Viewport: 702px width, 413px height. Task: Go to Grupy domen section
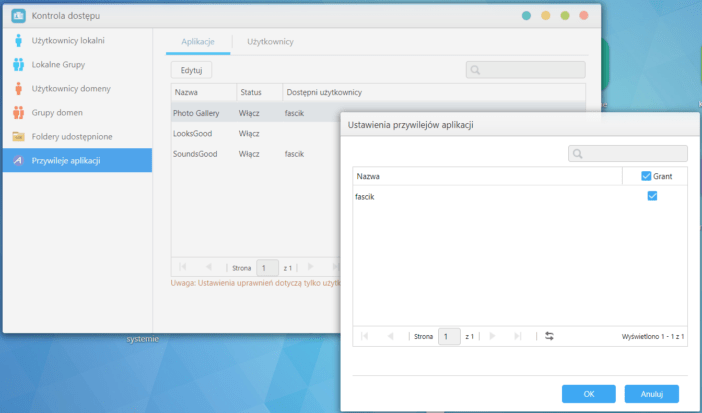pos(77,112)
